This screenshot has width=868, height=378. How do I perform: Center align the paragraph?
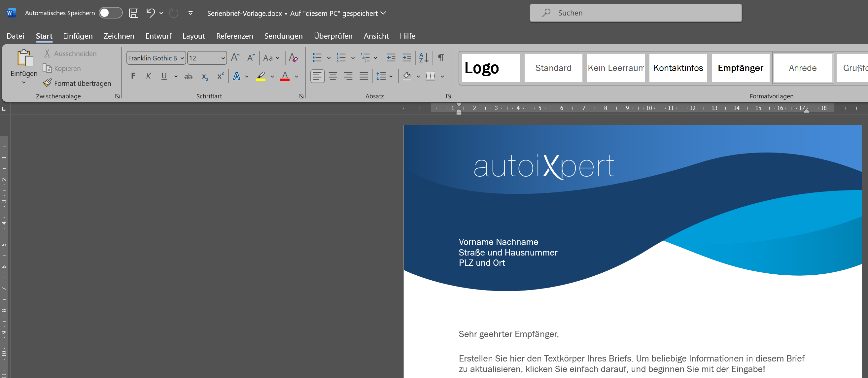tap(332, 76)
